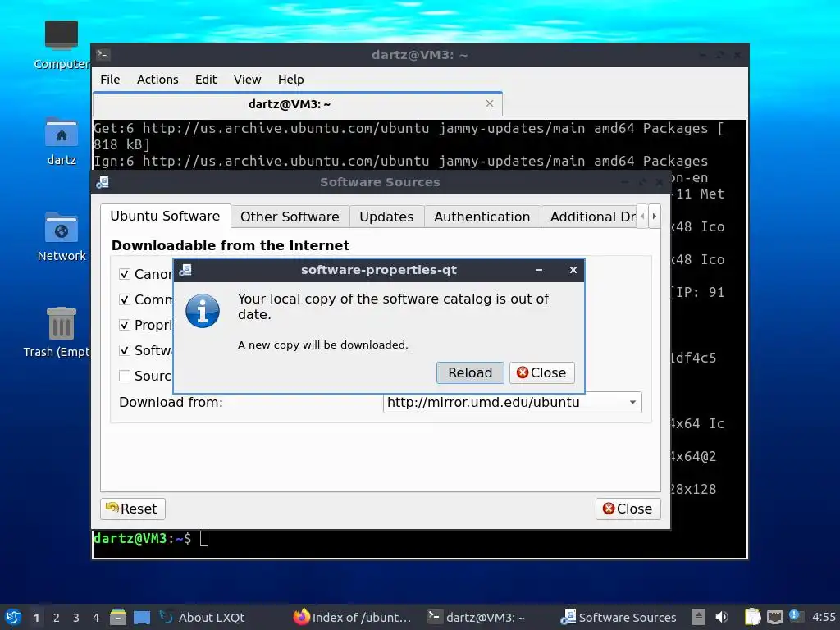Open the Authentication tab
Image resolution: width=840 pixels, height=630 pixels.
point(482,217)
